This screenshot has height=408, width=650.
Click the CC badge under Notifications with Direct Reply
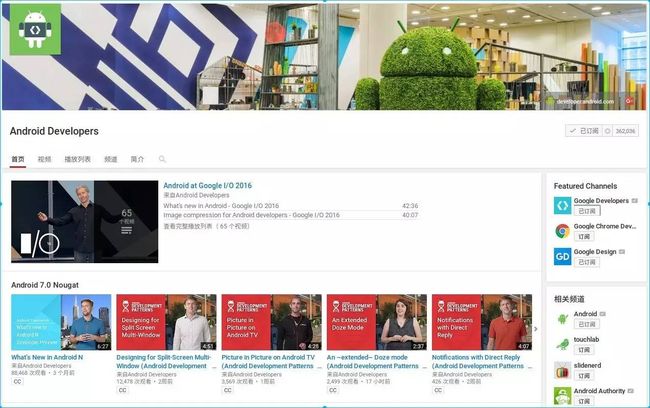coord(438,390)
